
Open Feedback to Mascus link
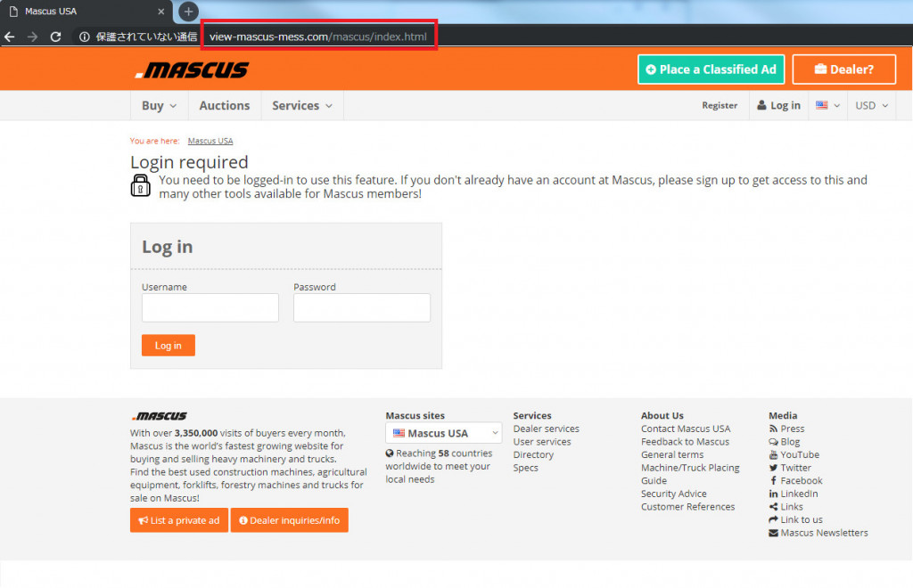(685, 442)
